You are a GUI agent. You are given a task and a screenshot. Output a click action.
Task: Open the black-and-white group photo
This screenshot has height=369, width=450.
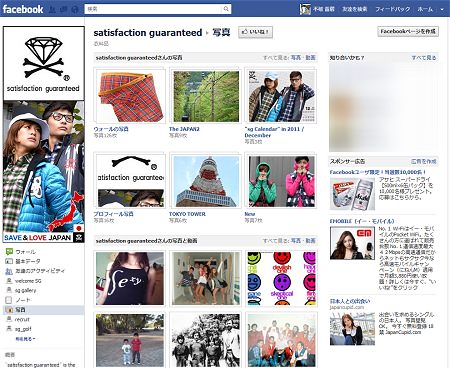(206, 339)
